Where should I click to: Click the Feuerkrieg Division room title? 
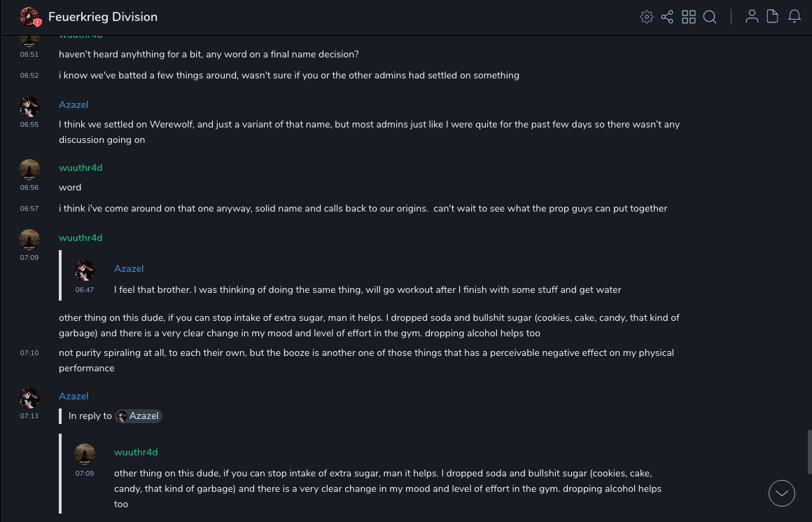pos(103,17)
